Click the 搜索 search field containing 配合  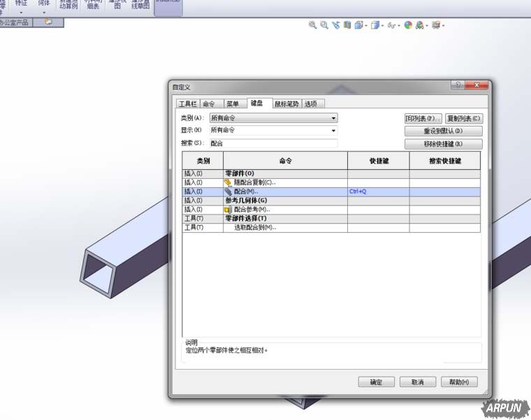point(274,143)
